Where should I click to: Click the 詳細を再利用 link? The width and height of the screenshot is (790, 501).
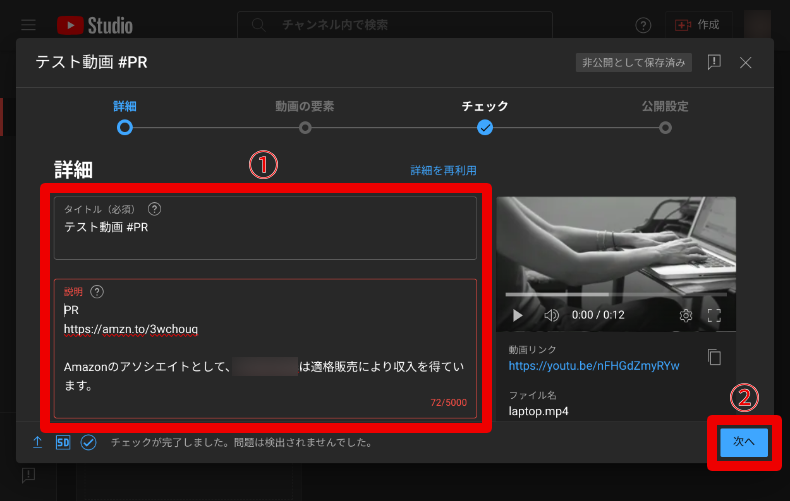pyautogui.click(x=443, y=170)
